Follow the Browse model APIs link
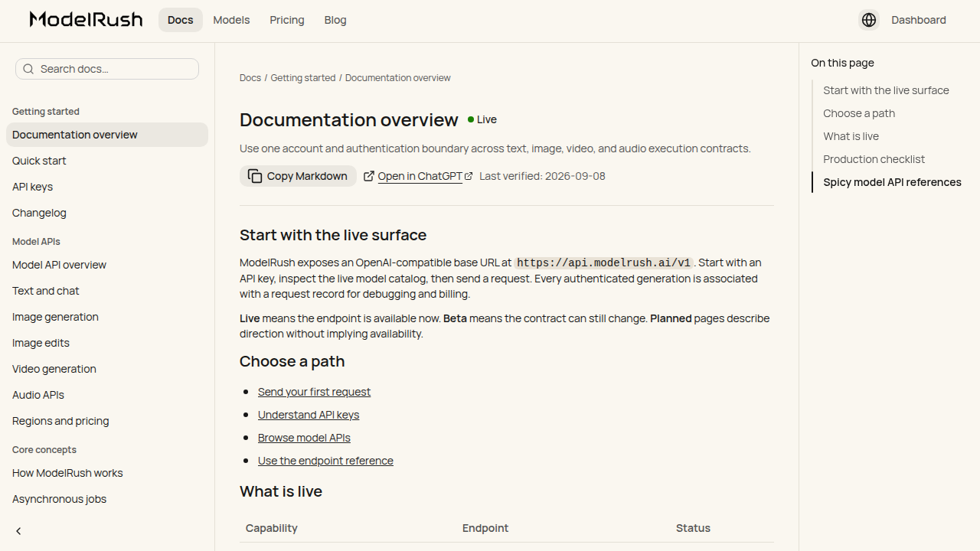This screenshot has width=980, height=551. [x=304, y=438]
